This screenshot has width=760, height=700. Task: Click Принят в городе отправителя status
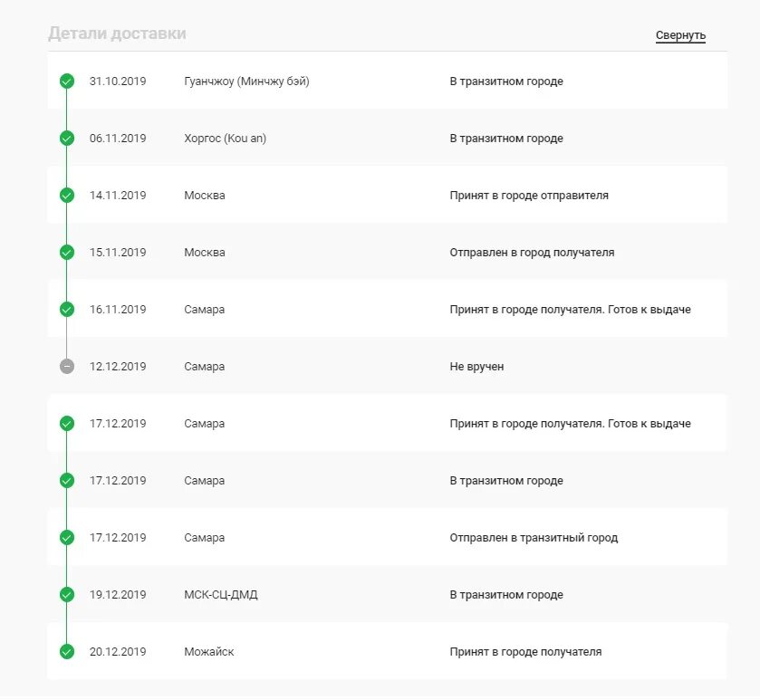[529, 196]
